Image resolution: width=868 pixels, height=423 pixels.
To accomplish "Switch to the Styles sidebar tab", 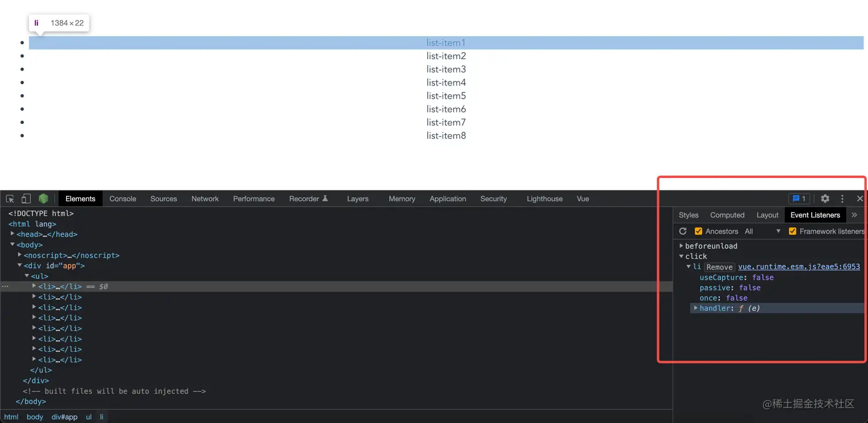I will click(688, 215).
